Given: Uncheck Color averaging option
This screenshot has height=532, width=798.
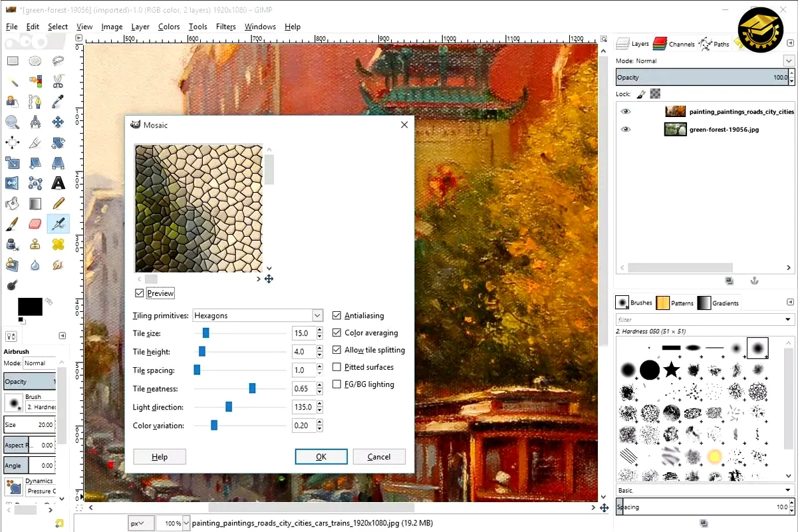Looking at the screenshot, I should point(337,333).
